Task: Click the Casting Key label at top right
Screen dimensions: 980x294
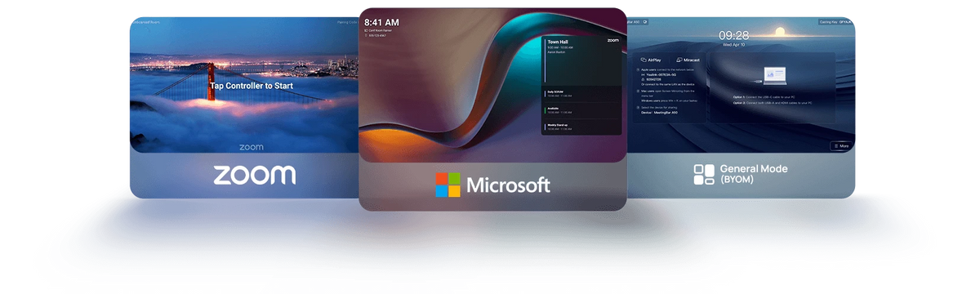Action: 835,22
